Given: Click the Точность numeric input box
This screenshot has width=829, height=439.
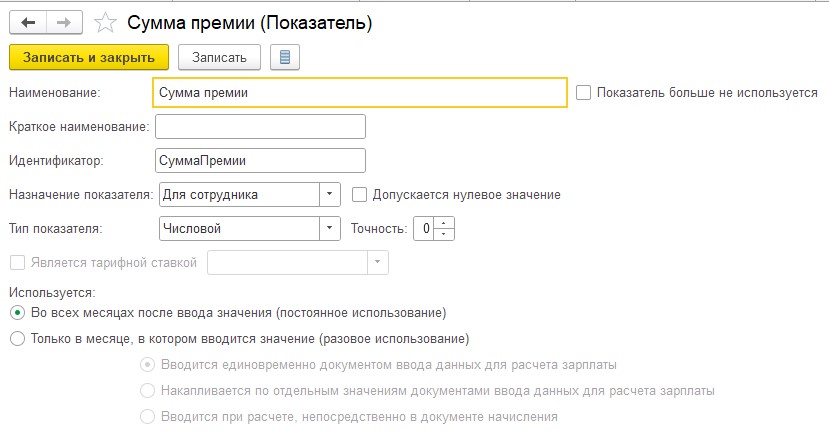Looking at the screenshot, I should (426, 228).
